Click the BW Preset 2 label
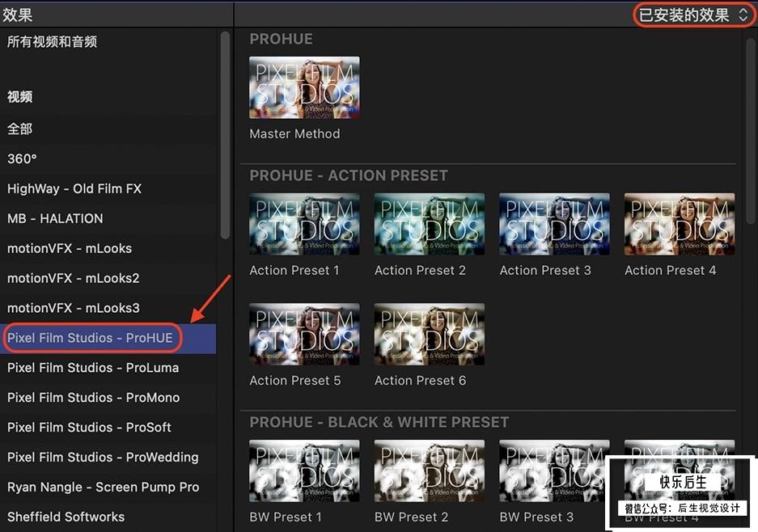This screenshot has height=532, width=758. (x=412, y=517)
